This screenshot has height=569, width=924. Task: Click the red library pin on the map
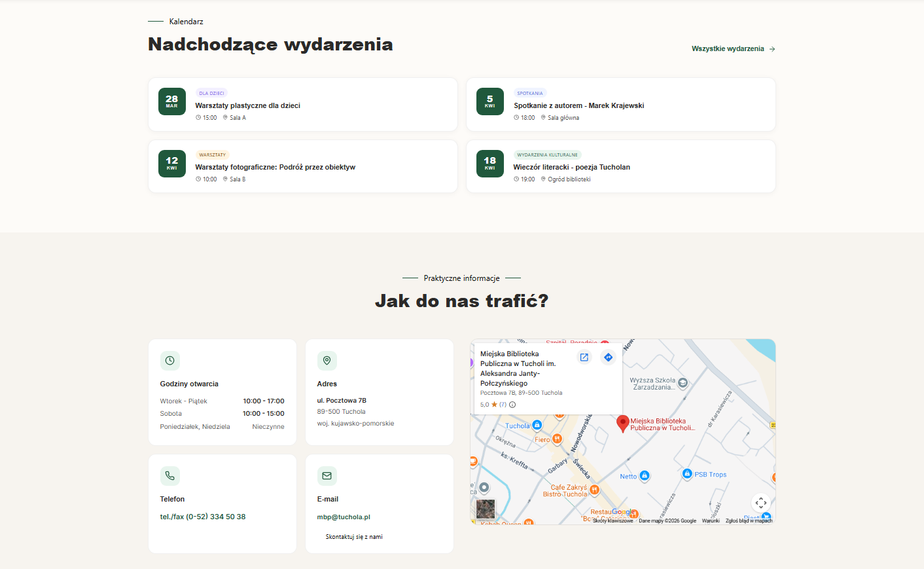623,424
